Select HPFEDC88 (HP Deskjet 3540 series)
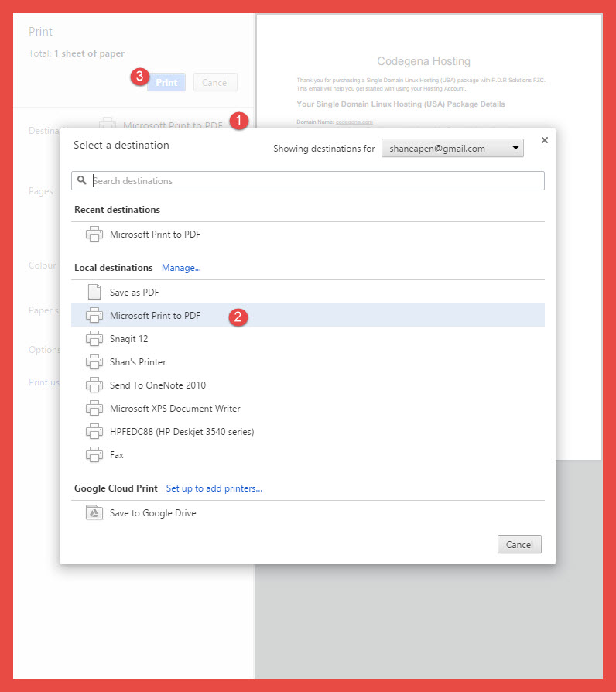The image size is (616, 692). tap(307, 431)
